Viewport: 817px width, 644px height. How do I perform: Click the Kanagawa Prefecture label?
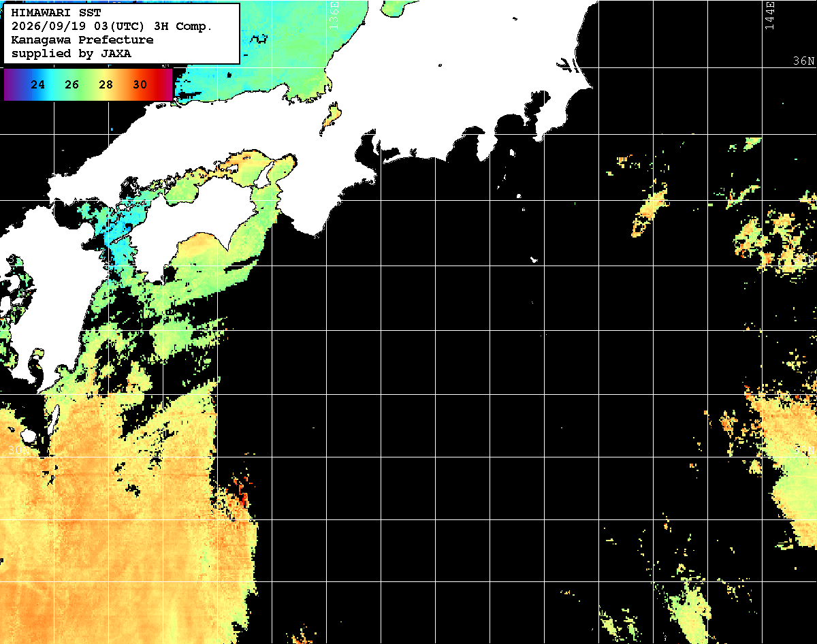point(82,40)
